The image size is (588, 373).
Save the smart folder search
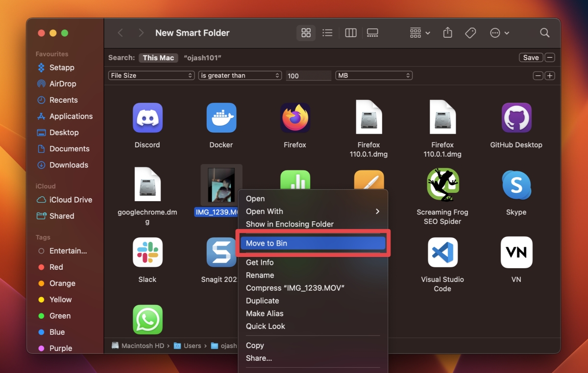pyautogui.click(x=531, y=57)
